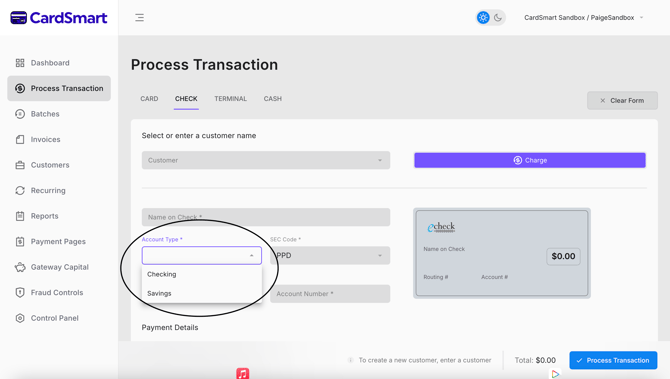The width and height of the screenshot is (670, 379).
Task: Select the CHECK tab
Action: point(186,99)
